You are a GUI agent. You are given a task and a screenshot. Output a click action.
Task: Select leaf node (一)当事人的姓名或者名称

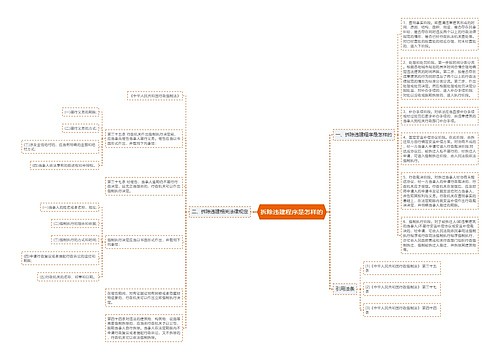[70, 207]
